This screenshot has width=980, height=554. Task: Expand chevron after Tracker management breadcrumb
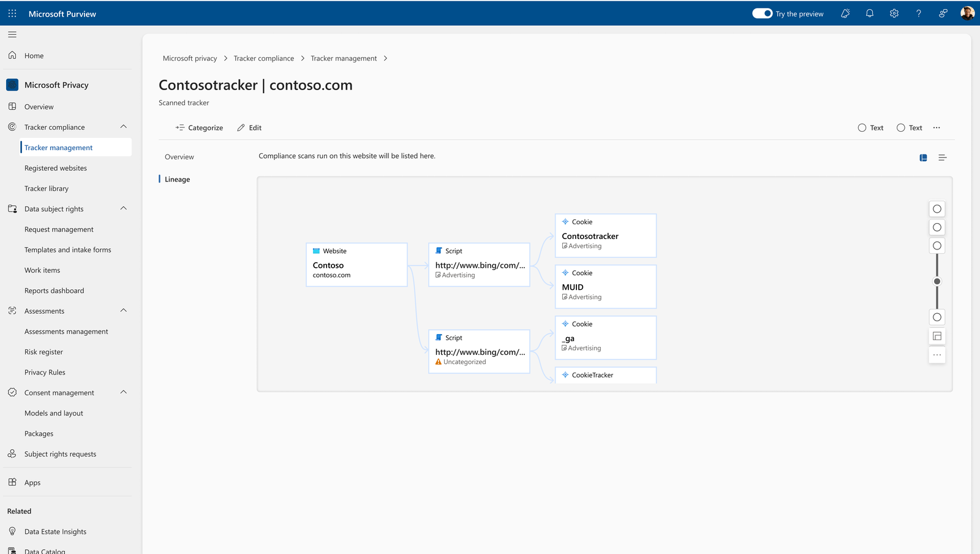pos(385,58)
